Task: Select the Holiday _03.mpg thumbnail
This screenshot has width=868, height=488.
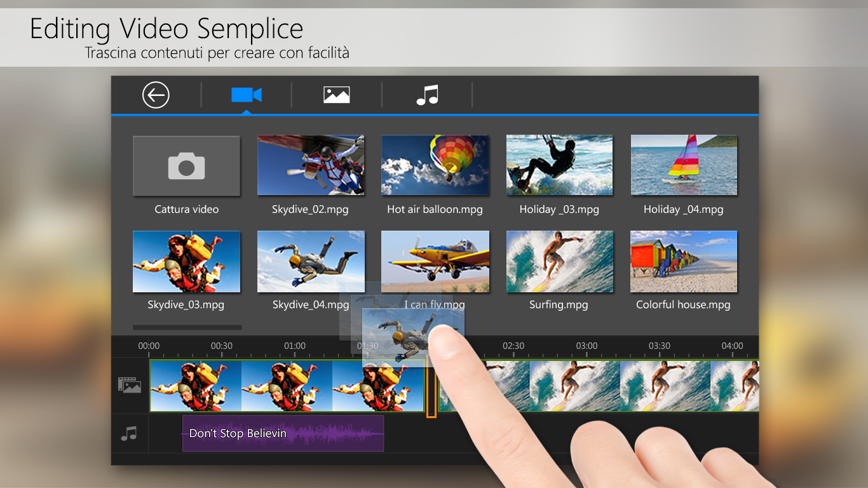Action: click(x=559, y=165)
